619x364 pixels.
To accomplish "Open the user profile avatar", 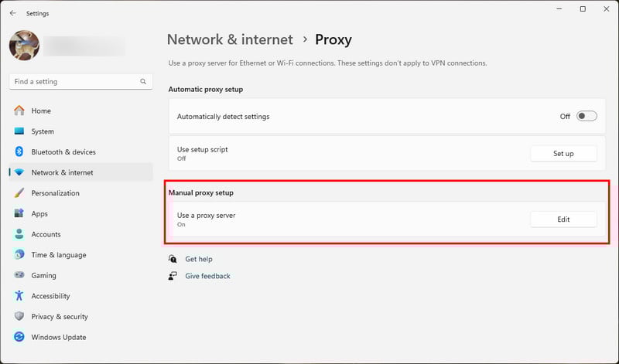I will point(24,46).
